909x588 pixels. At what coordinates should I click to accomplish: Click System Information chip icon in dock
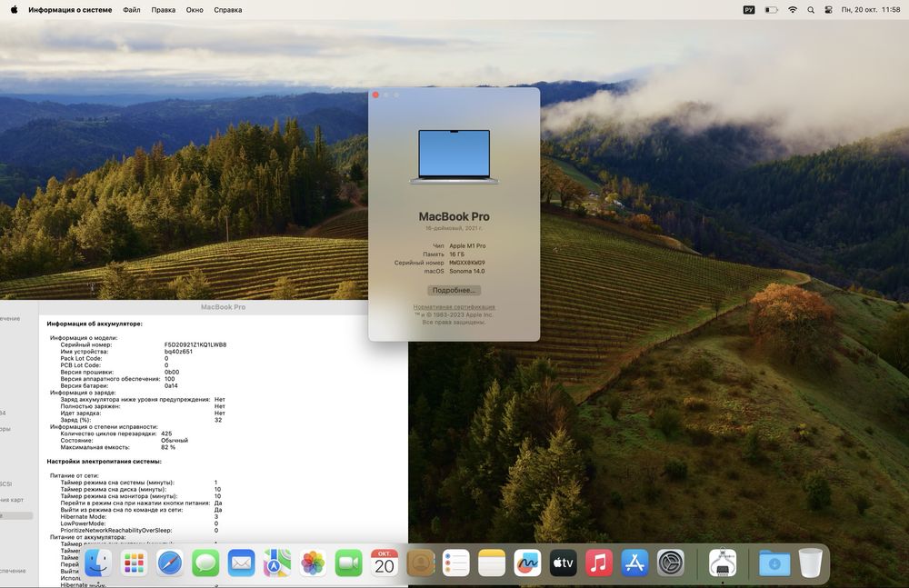pyautogui.click(x=723, y=563)
